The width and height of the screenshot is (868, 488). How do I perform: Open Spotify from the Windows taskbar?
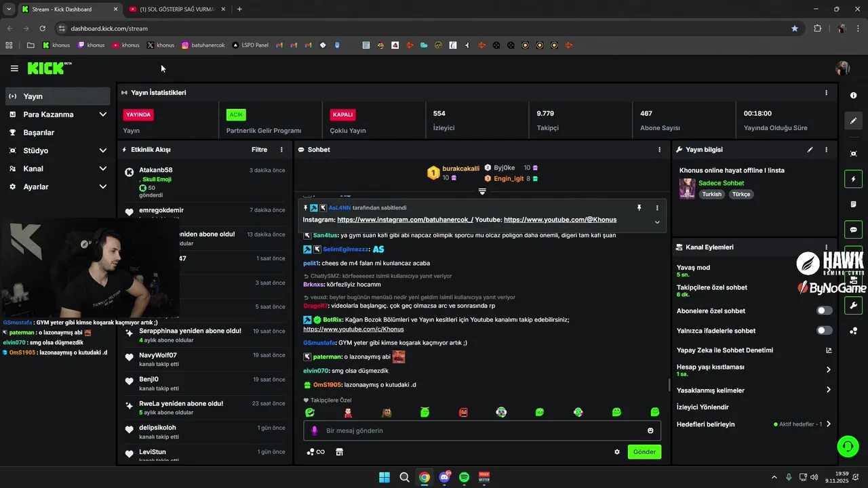click(x=465, y=477)
